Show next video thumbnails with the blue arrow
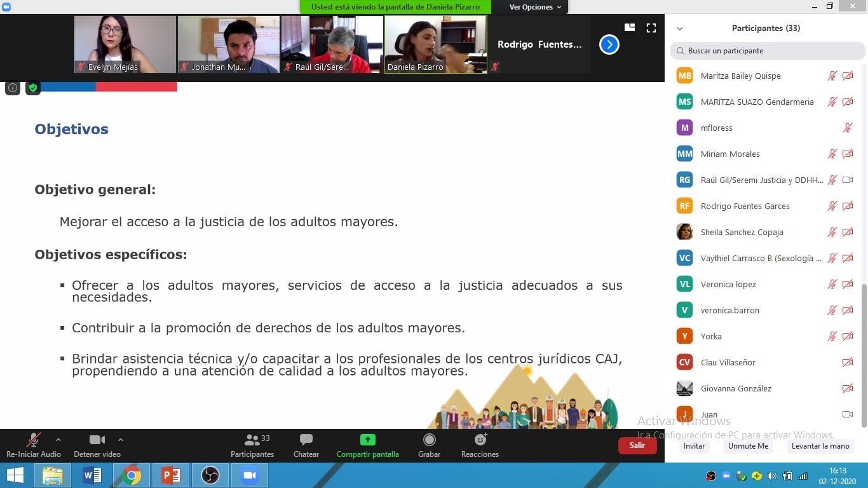Screen dimensions: 868x488 [609, 44]
